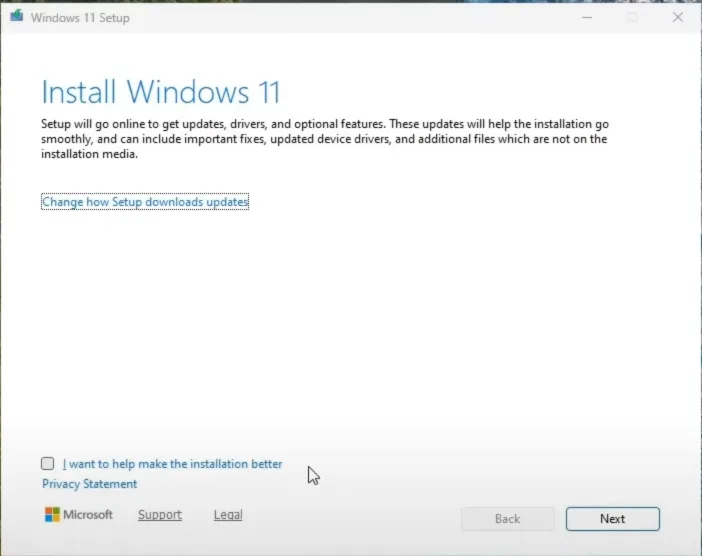
Task: Click the Microsoft logo
Action: coord(78,515)
